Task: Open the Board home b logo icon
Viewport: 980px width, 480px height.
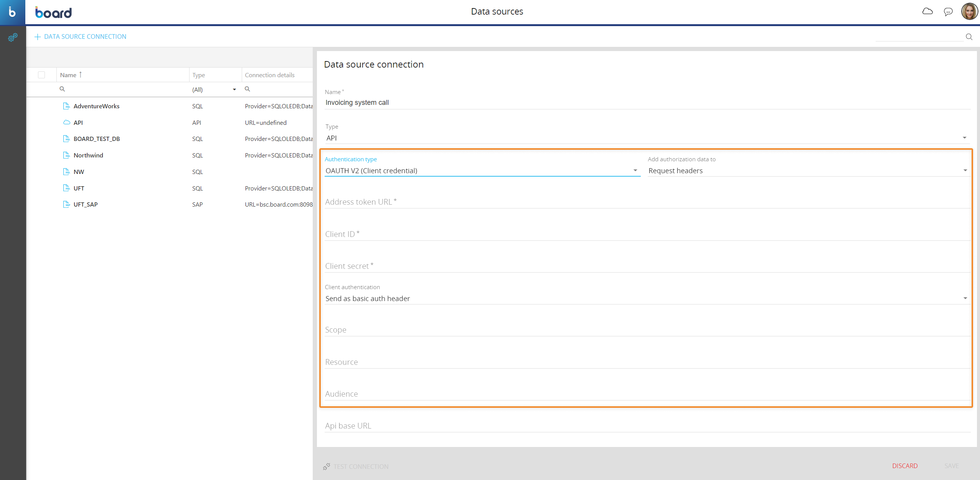Action: (12, 12)
